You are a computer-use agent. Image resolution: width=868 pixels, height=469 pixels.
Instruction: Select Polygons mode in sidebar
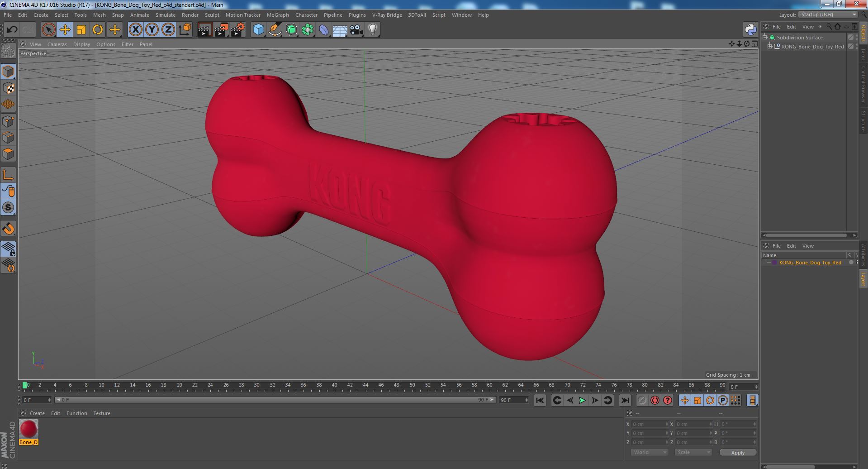8,154
